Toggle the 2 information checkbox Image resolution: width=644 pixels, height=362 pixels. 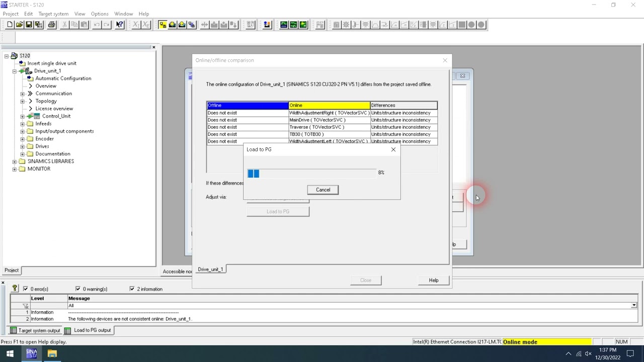132,289
